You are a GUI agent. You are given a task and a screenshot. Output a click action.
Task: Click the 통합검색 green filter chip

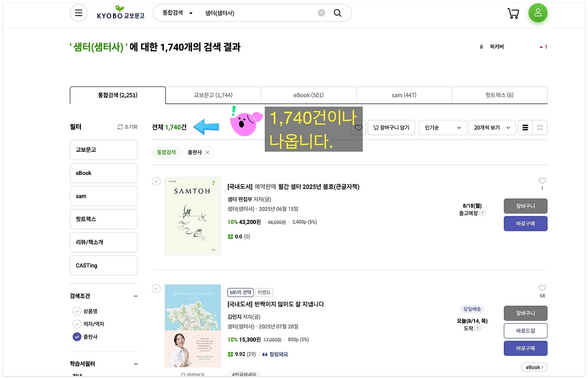tap(166, 152)
